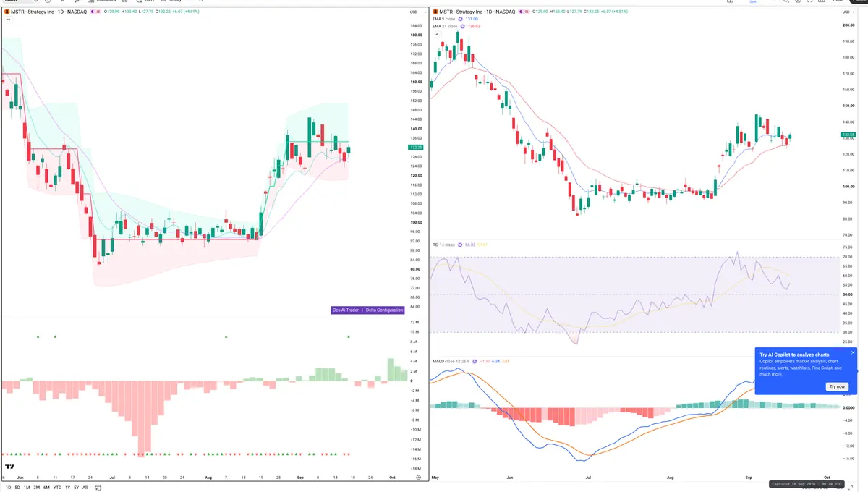Click the 132.25 price tag on right chart

click(848, 135)
